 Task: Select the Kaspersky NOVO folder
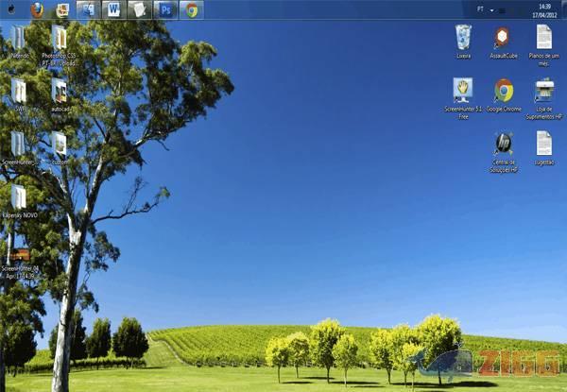point(18,196)
